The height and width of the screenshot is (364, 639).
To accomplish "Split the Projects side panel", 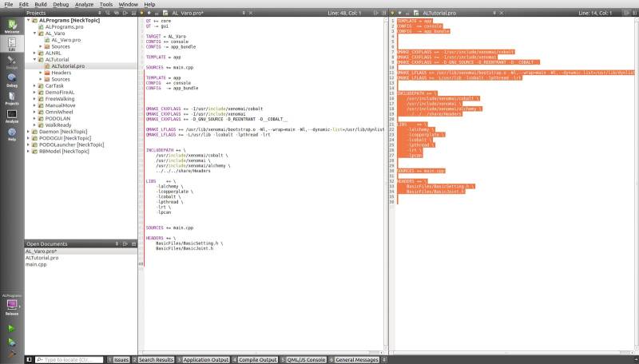I will point(125,13).
